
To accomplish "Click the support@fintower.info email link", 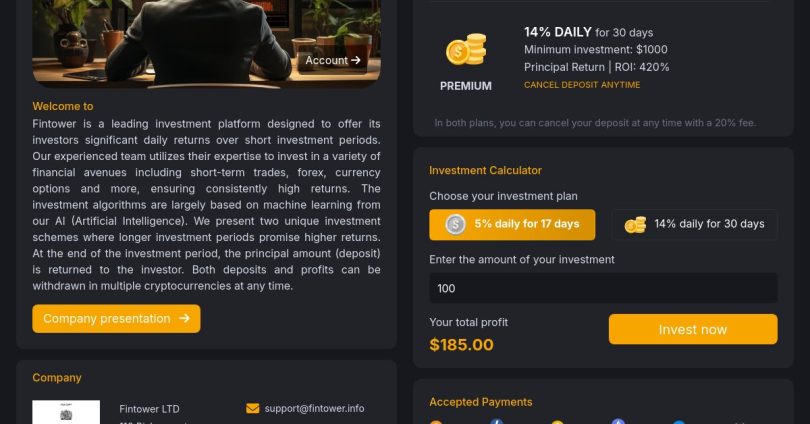I will pos(314,408).
